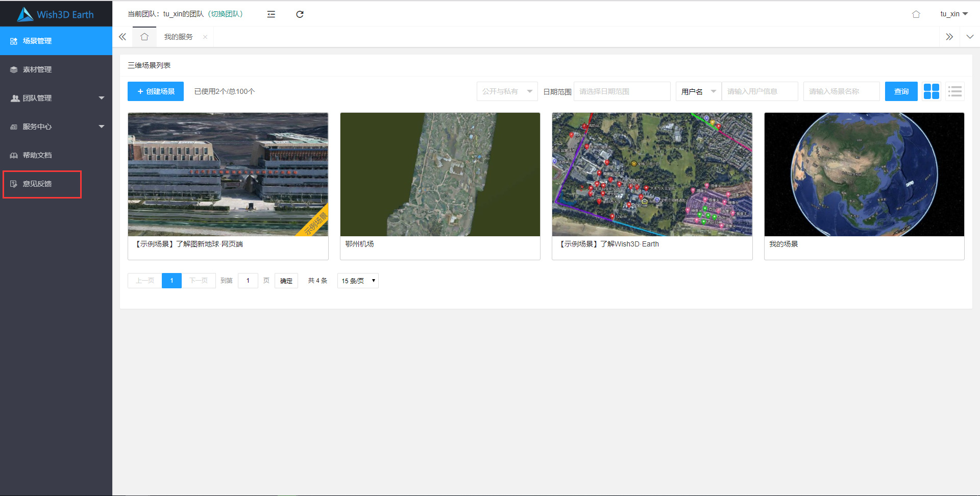
Task: Click the 创建场景 button
Action: tap(156, 91)
